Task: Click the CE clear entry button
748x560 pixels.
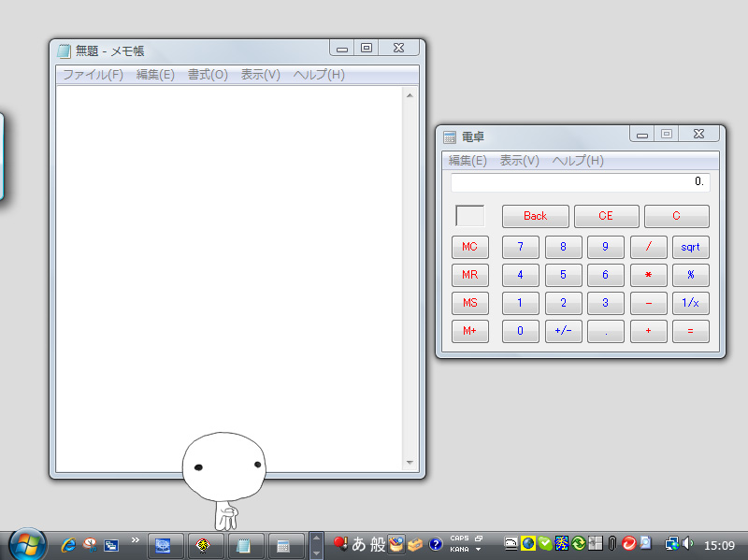Action: 606,216
